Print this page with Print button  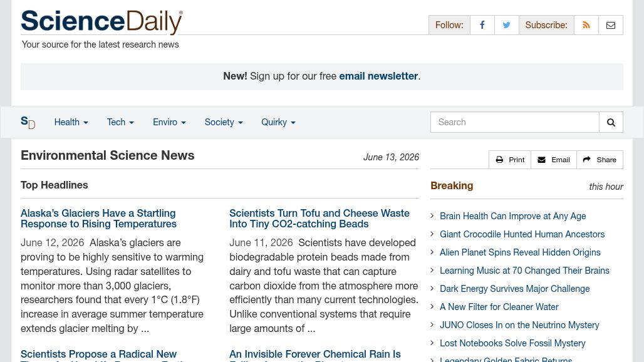click(x=510, y=160)
